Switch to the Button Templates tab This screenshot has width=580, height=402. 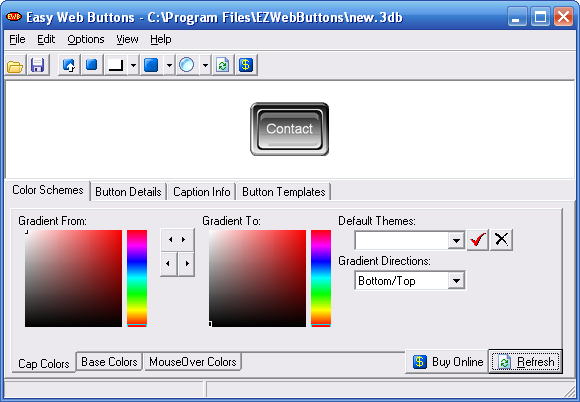click(284, 192)
